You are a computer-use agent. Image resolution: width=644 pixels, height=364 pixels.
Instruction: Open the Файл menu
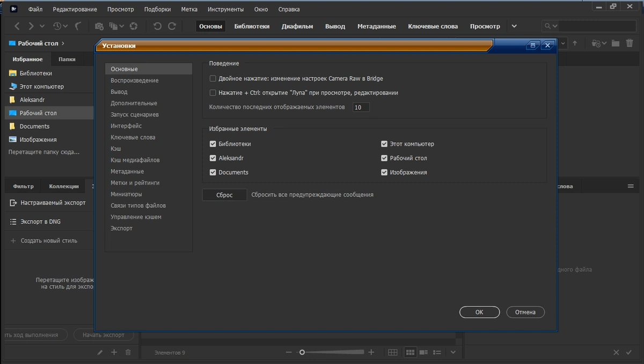click(35, 9)
